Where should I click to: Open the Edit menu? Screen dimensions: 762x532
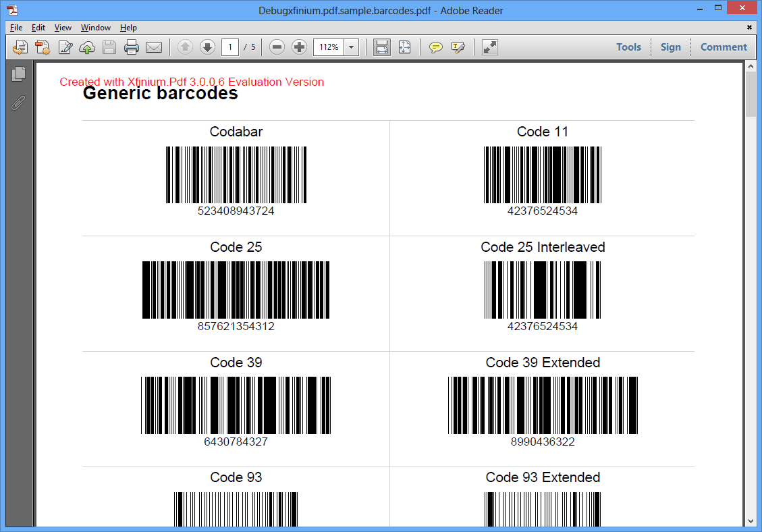pyautogui.click(x=38, y=28)
